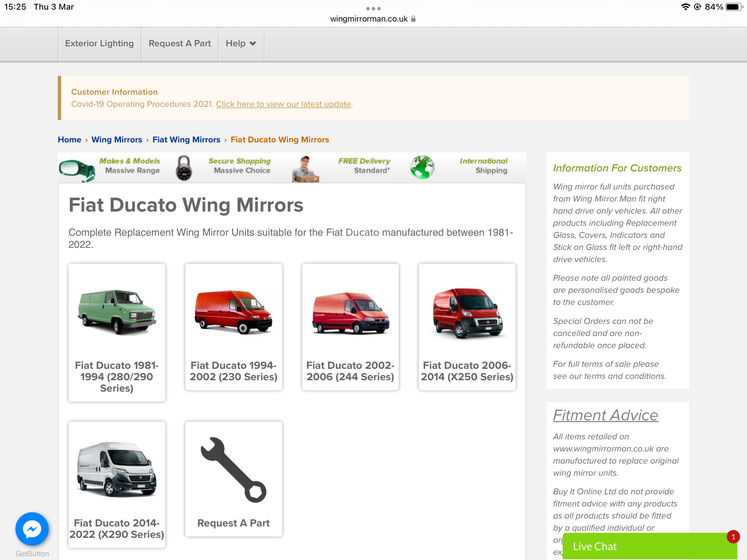Screen dimensions: 747x560
Task: Click the padlock secure shopping icon
Action: point(184,168)
